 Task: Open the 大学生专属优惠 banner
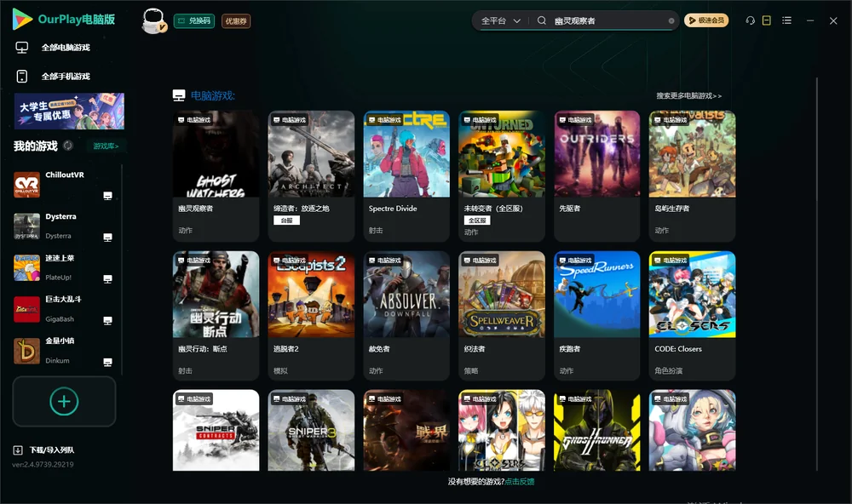pos(69,111)
